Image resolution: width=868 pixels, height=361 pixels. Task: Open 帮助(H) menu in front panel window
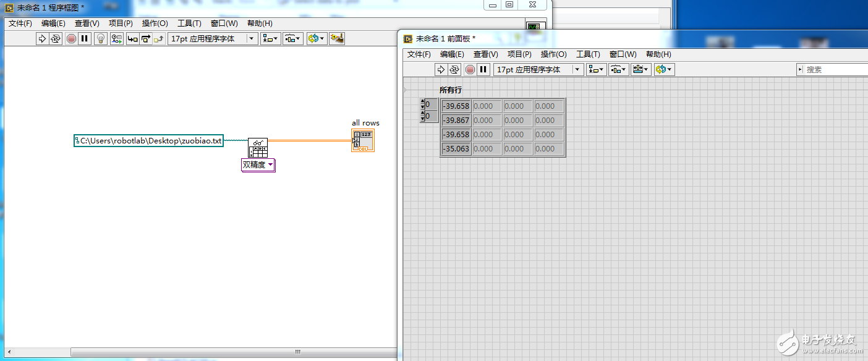pos(658,54)
